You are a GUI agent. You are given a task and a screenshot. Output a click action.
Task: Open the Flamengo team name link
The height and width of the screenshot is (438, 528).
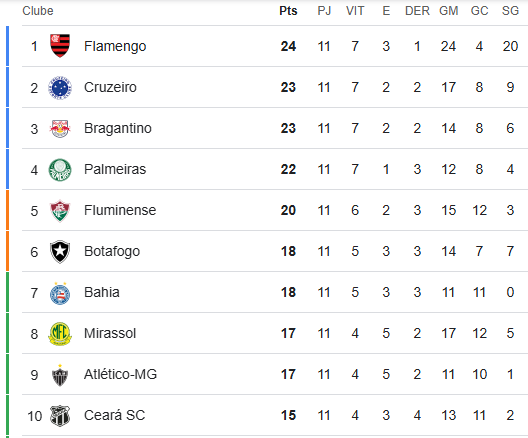[115, 46]
